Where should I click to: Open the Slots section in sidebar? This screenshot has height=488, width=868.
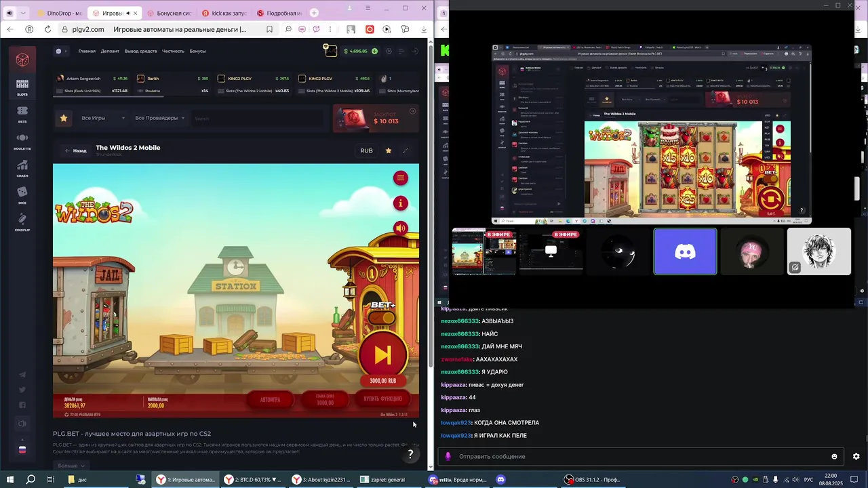(22, 87)
